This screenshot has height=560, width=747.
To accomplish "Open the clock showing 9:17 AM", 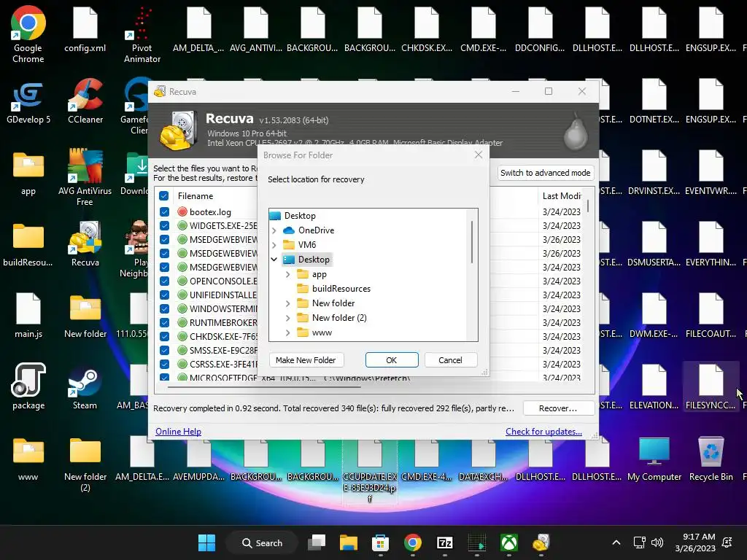I will click(695, 542).
